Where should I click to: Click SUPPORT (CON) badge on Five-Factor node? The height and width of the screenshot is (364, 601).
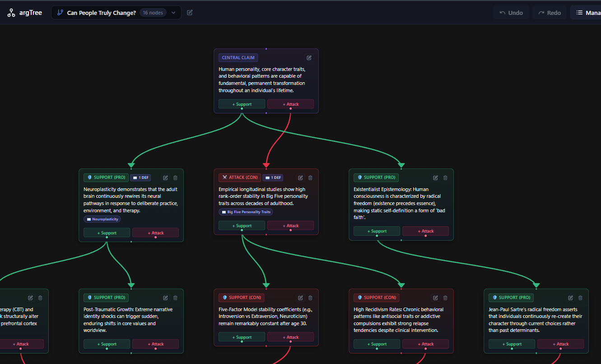(242, 298)
